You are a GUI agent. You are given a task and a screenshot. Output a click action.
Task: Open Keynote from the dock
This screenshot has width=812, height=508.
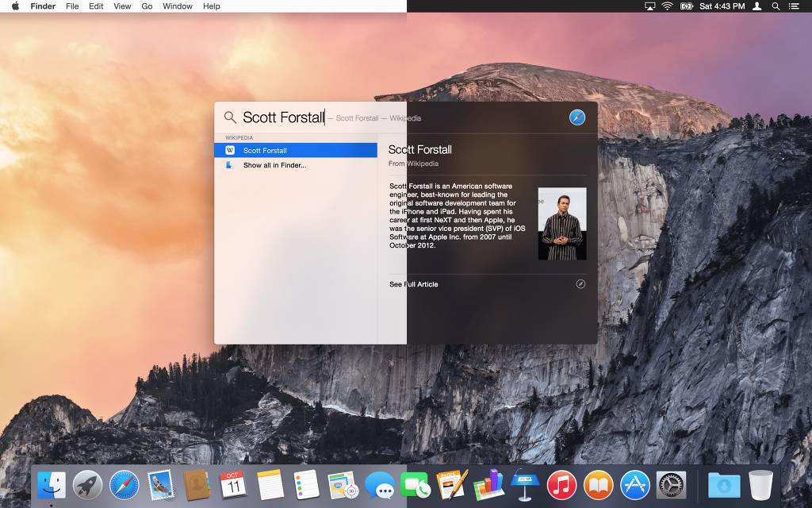(x=525, y=484)
